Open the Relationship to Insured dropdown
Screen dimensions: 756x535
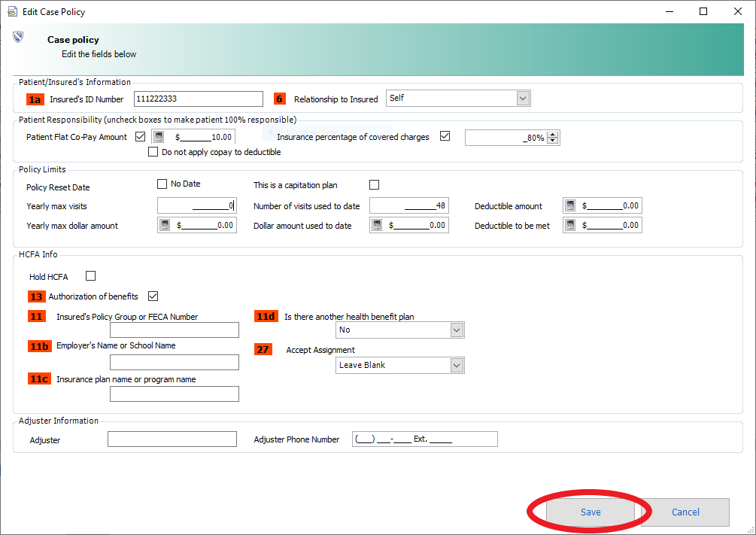tap(523, 99)
